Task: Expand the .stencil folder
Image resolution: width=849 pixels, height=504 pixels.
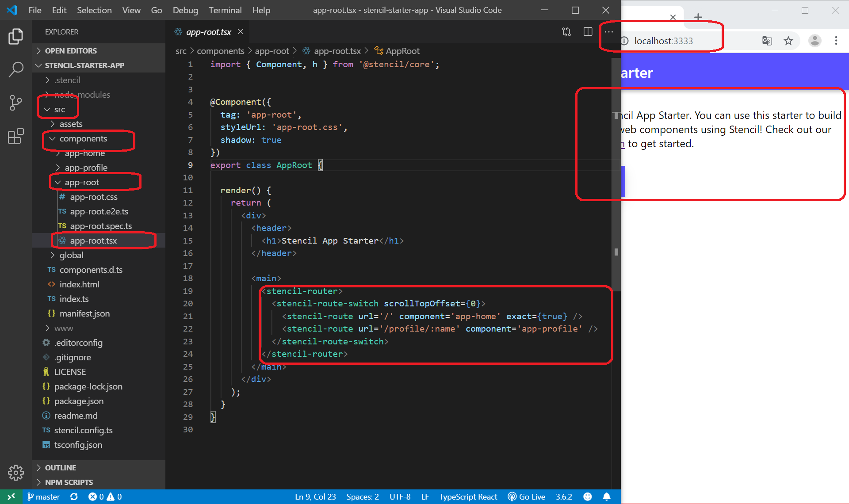Action: pos(99,80)
